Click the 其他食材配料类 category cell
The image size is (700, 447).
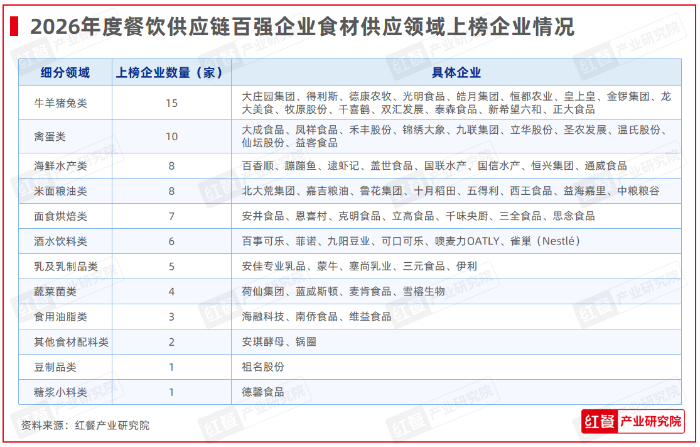(71, 343)
